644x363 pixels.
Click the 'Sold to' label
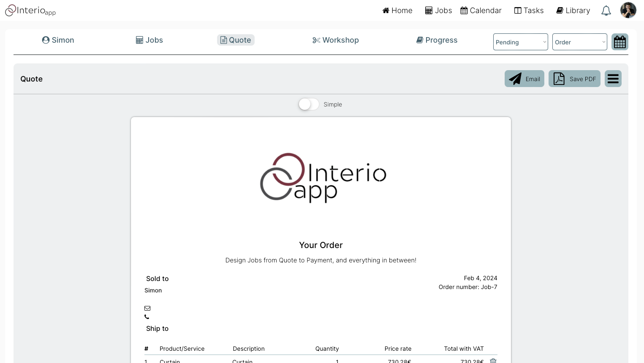coord(158,278)
